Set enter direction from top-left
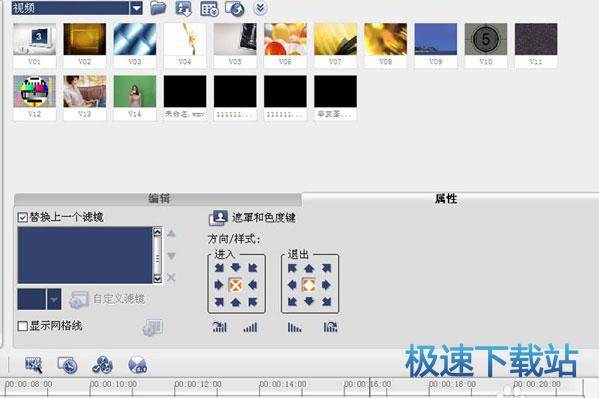 [x=219, y=268]
